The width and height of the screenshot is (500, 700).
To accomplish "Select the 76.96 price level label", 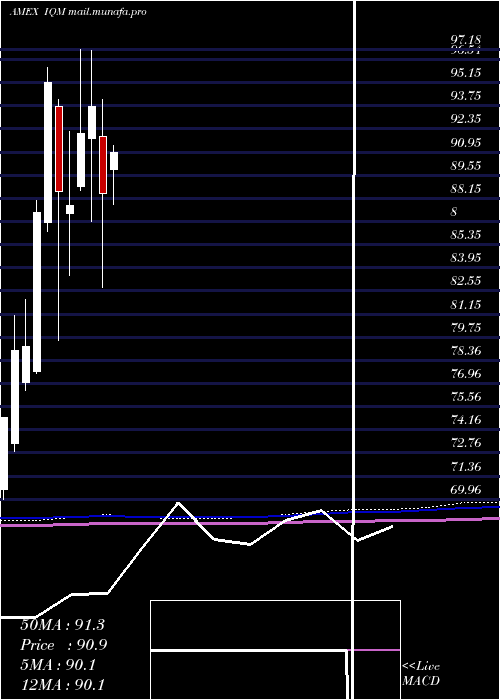I will pyautogui.click(x=466, y=373).
